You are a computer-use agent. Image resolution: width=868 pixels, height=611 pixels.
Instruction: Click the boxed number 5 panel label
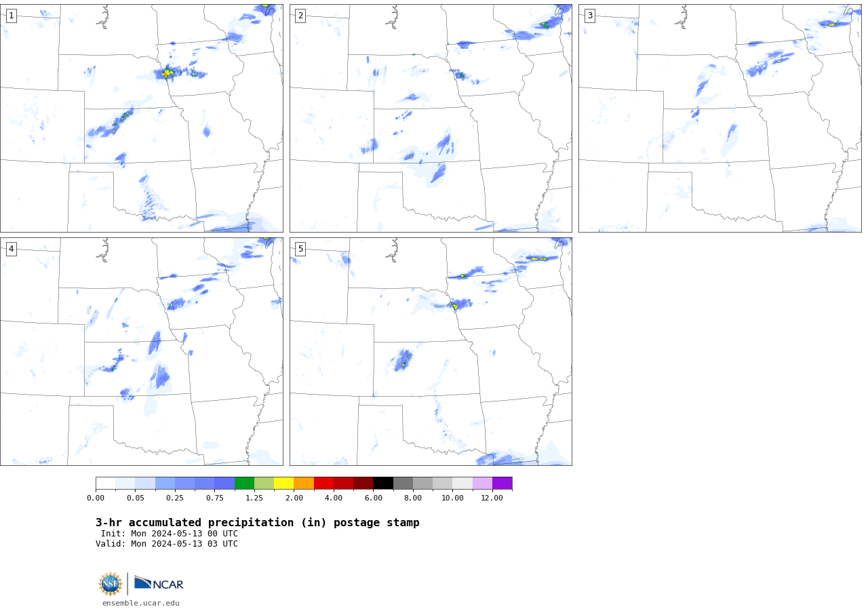click(300, 249)
